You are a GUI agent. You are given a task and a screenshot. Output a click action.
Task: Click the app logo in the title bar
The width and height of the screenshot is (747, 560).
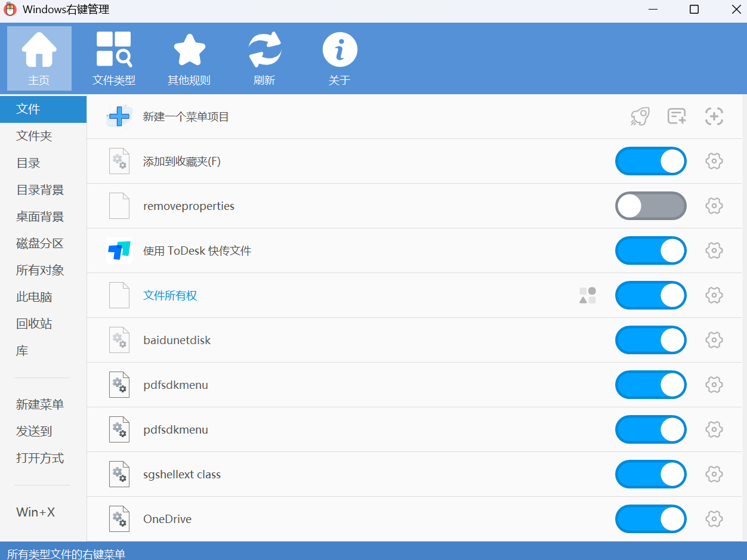pyautogui.click(x=10, y=10)
